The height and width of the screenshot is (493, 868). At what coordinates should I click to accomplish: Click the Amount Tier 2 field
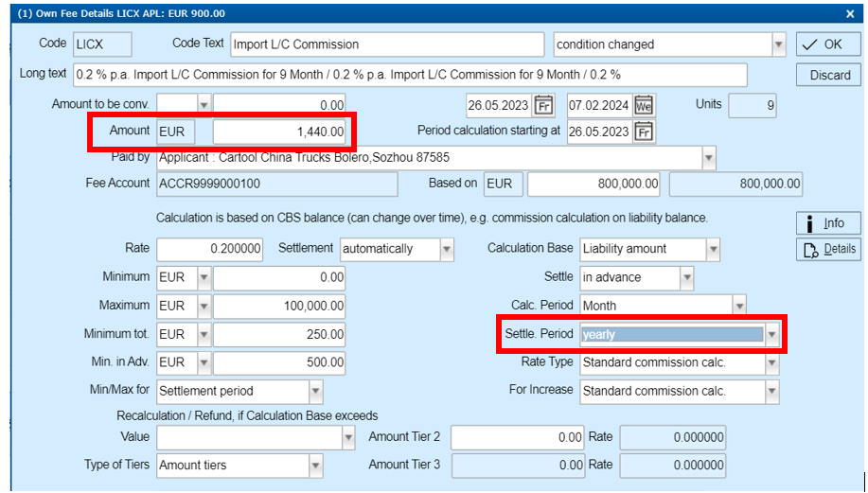pos(518,437)
